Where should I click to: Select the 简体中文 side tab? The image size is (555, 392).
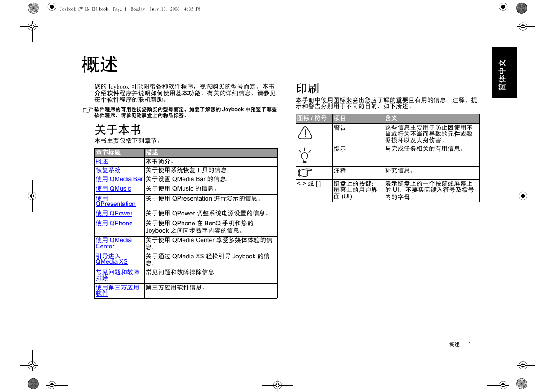[x=504, y=73]
